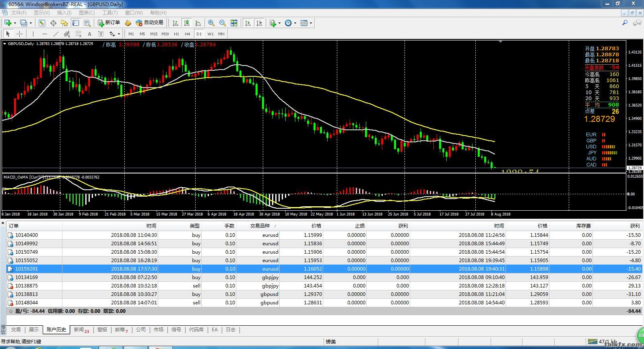Open the 图表(C) menu
The image size is (644, 349).
coord(87,13)
